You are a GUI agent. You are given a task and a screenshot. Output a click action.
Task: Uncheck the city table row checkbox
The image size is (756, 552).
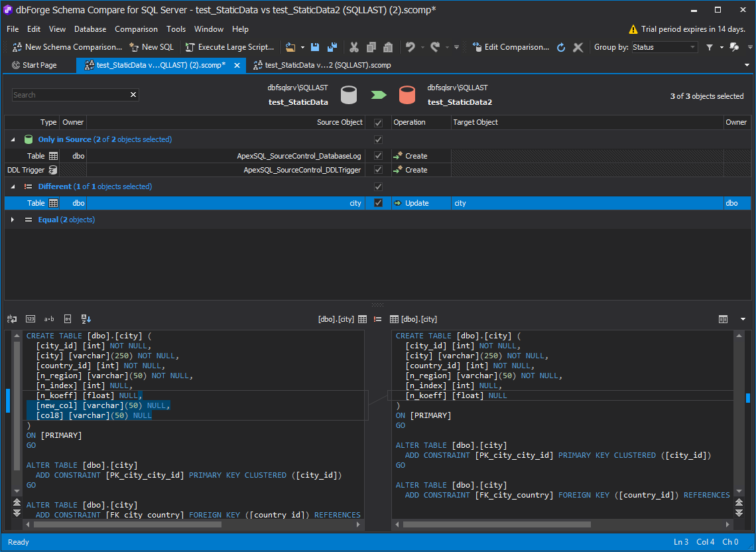379,203
